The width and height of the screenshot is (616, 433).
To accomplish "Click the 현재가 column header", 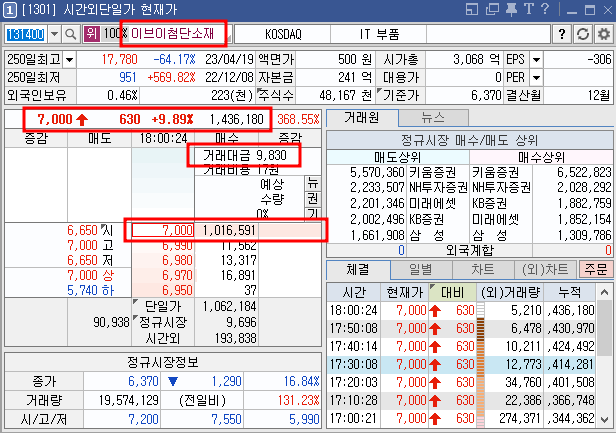I will (404, 292).
